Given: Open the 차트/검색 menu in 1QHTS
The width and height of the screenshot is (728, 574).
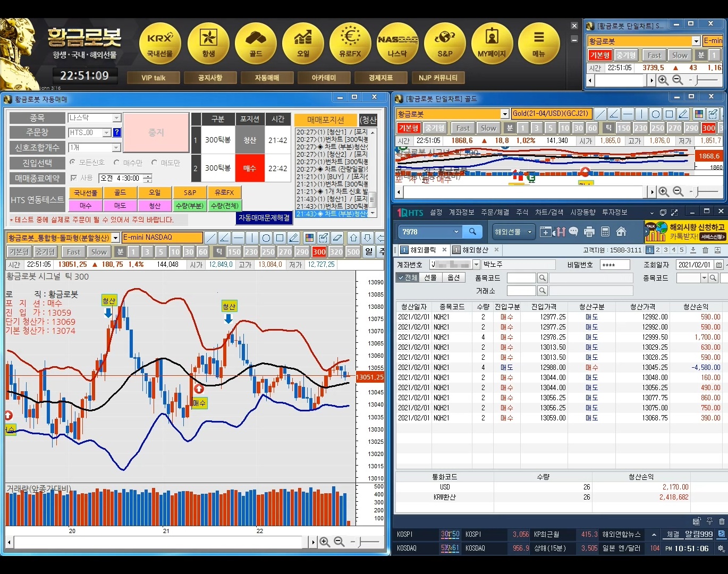Looking at the screenshot, I should coord(549,212).
